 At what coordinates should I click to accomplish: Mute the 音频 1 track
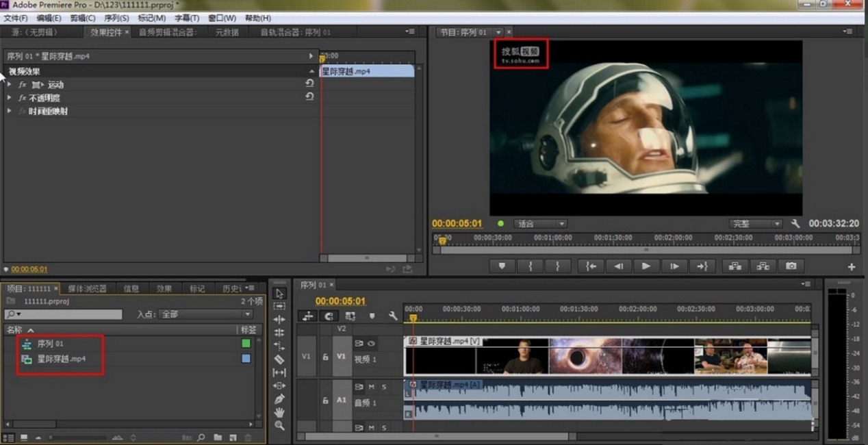coord(372,387)
